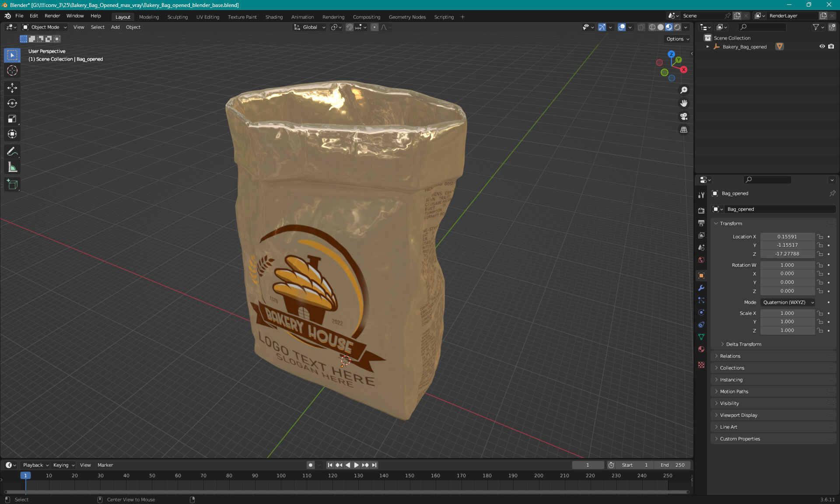The width and height of the screenshot is (840, 504).
Task: Hide Bakery_Bag_opened in viewport via eye icon
Action: coord(822,46)
